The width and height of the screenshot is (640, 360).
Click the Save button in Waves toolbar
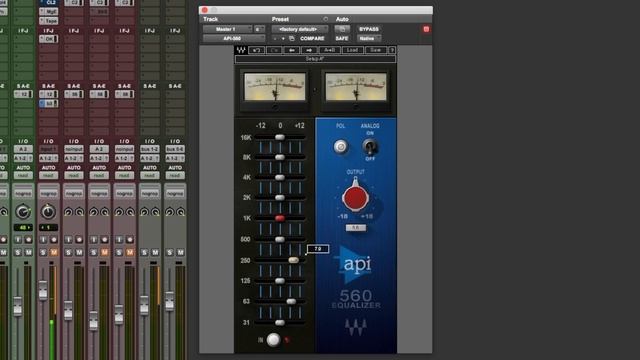376,50
